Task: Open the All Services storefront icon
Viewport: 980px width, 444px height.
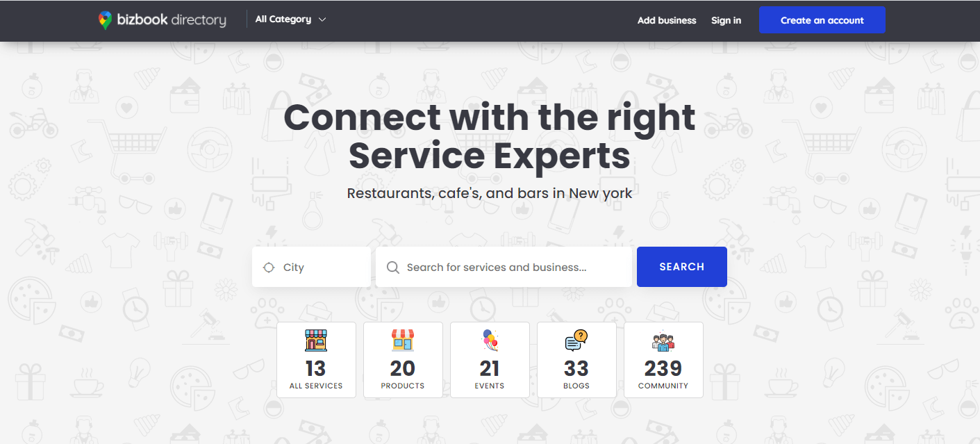Action: (x=316, y=340)
